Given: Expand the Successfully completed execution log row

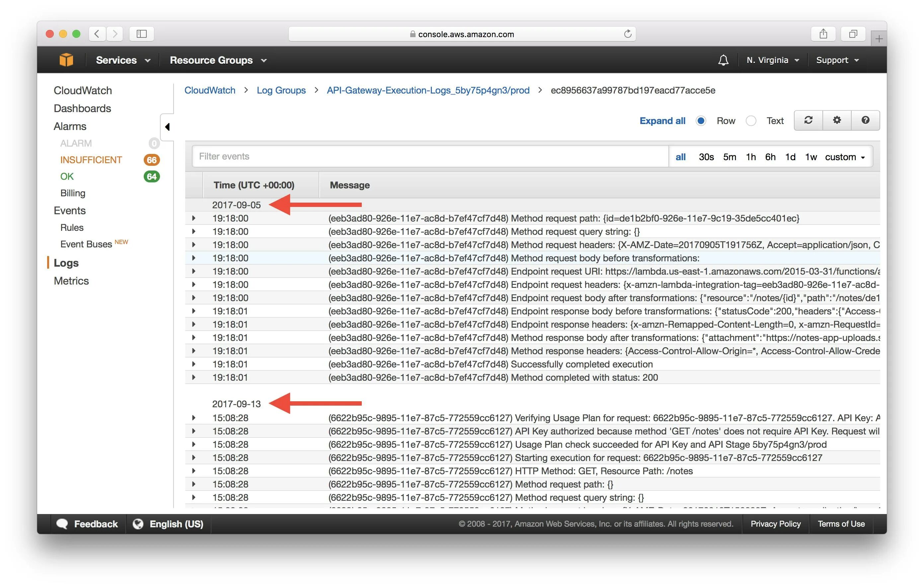Looking at the screenshot, I should 194,364.
